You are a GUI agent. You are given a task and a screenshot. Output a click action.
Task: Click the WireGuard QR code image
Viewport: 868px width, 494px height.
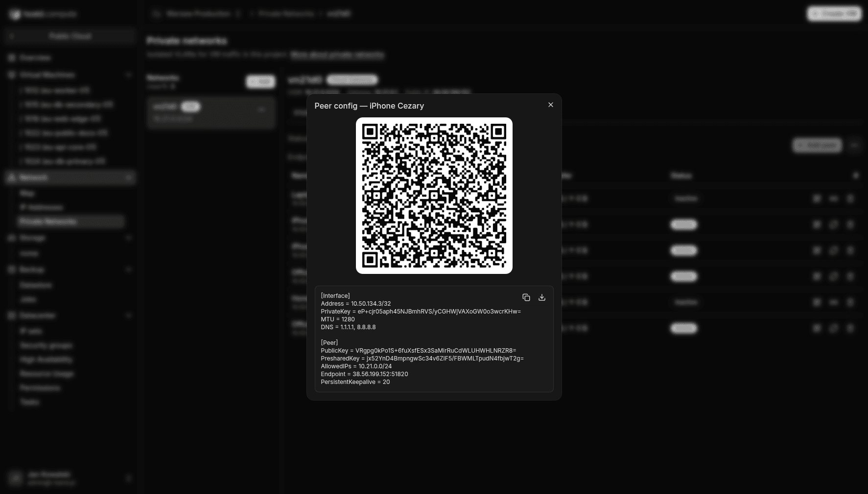coord(434,196)
